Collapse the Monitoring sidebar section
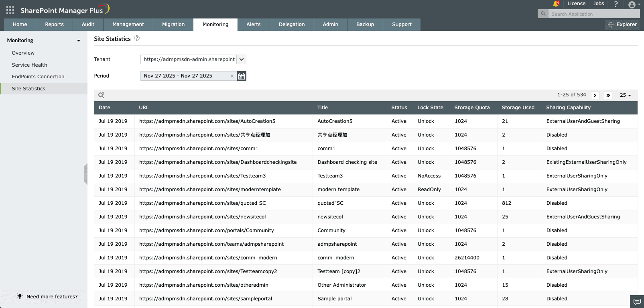The image size is (644, 308). 79,41
